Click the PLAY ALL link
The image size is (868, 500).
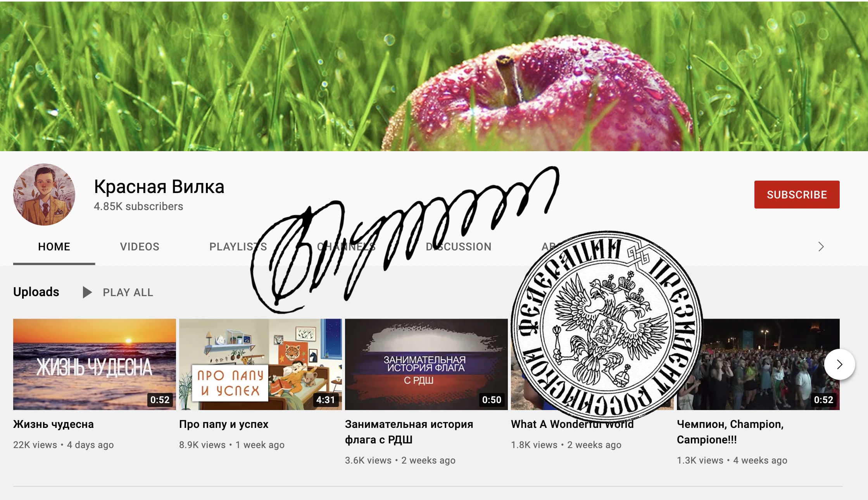tap(128, 292)
